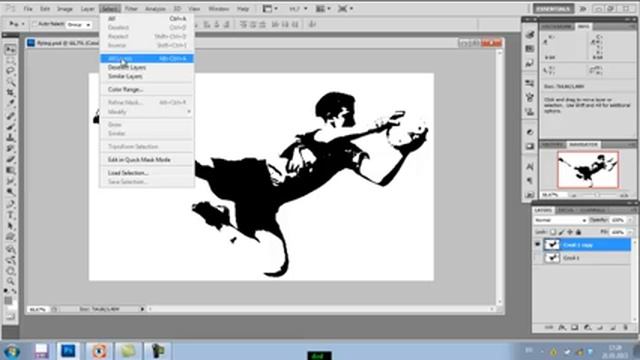640x360 pixels.
Task: Open the Auto-Select Group dropdown
Action: pyautogui.click(x=79, y=24)
